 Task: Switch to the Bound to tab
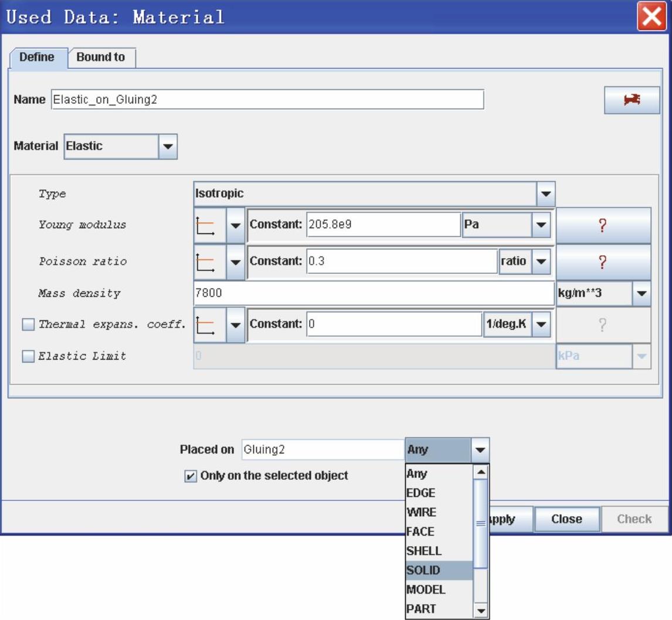tap(102, 57)
